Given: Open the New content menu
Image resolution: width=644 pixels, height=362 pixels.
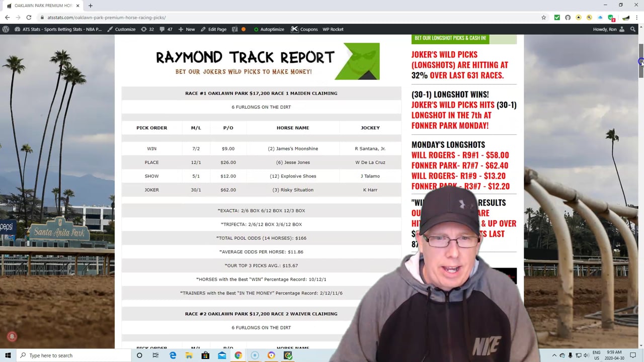Looking at the screenshot, I should (187, 29).
